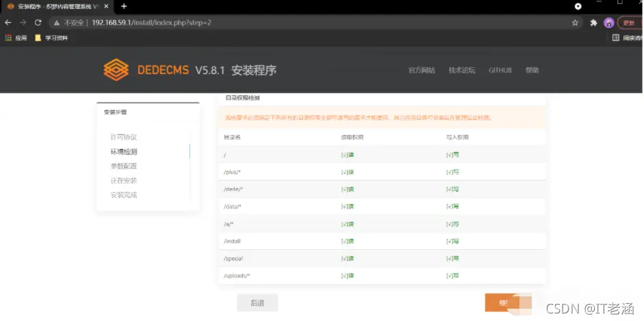Click read status for /plus/* row
Screen dimensions: 644x321
[x=348, y=172]
